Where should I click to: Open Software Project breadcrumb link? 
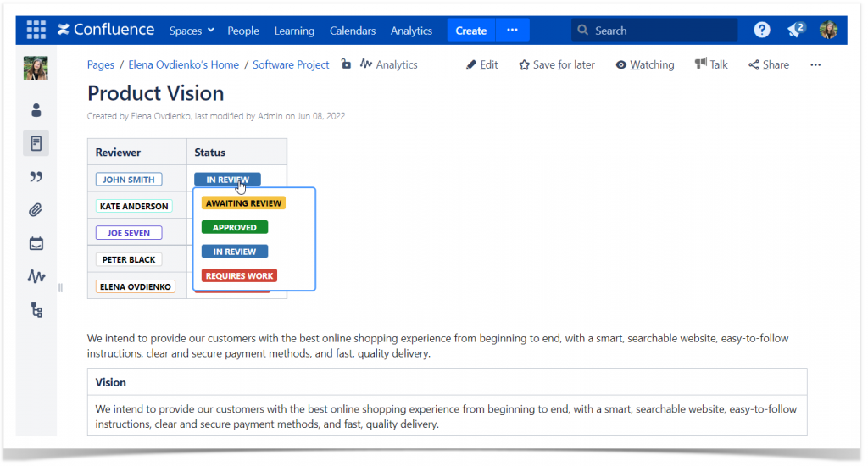291,64
